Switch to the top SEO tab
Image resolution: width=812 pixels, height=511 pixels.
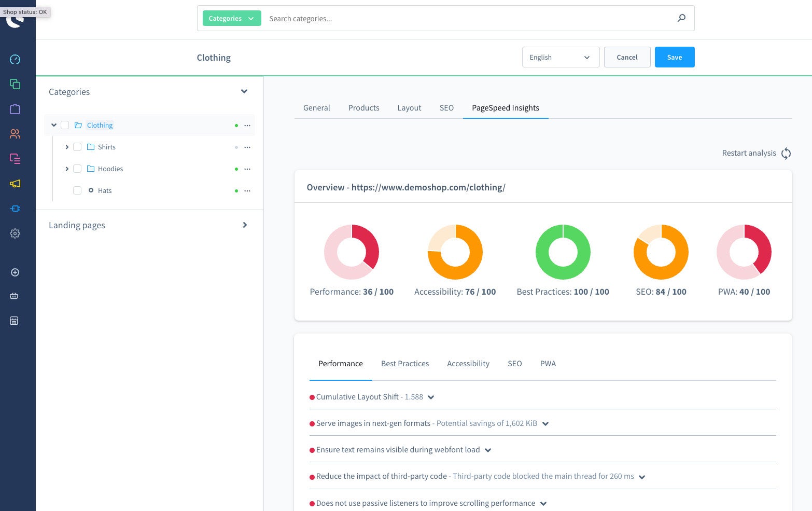point(446,108)
